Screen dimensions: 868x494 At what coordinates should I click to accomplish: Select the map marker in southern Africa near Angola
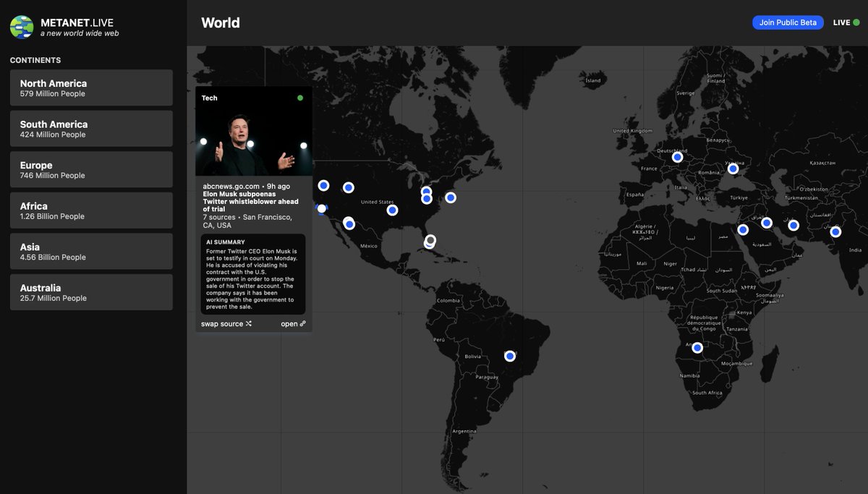697,348
